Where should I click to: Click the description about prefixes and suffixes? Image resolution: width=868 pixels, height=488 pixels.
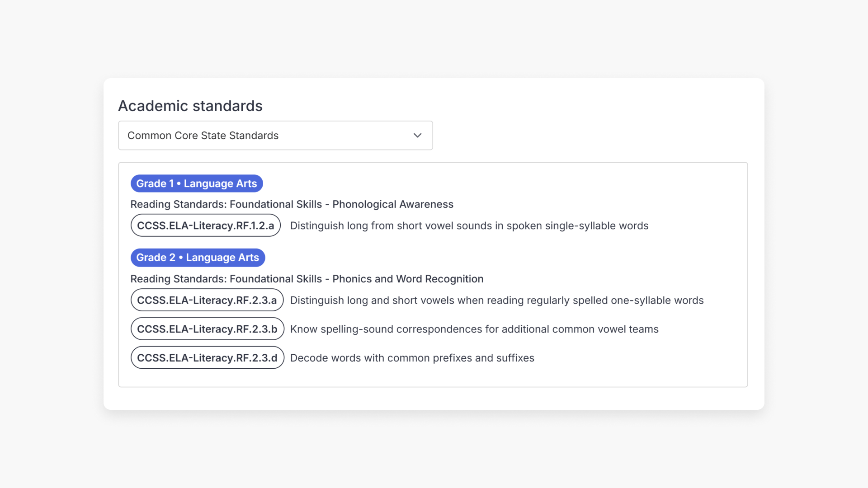click(412, 358)
